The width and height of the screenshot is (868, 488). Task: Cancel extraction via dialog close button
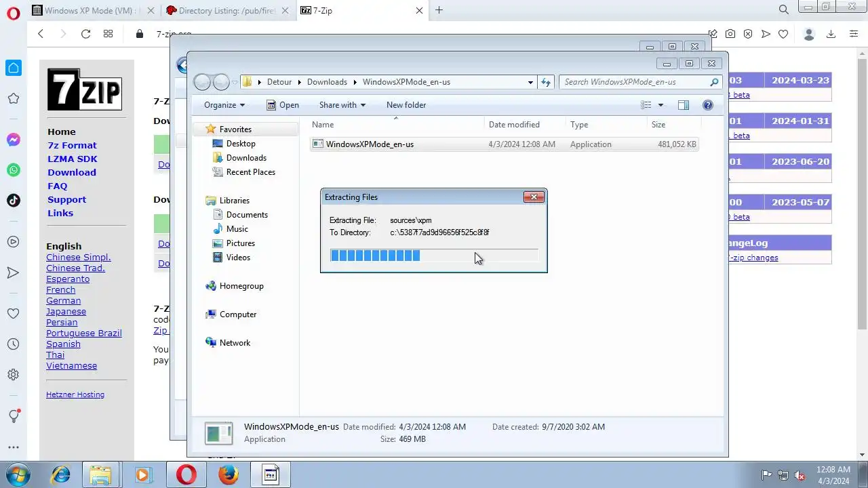click(x=534, y=197)
